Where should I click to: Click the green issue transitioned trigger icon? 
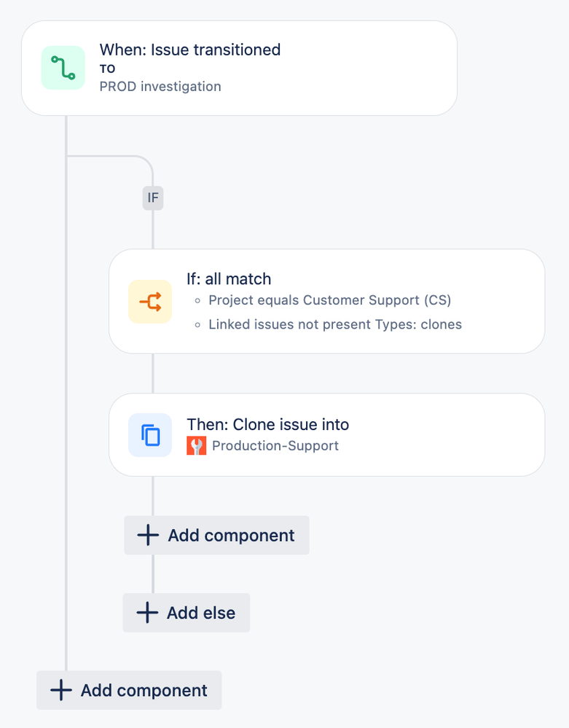pos(63,68)
